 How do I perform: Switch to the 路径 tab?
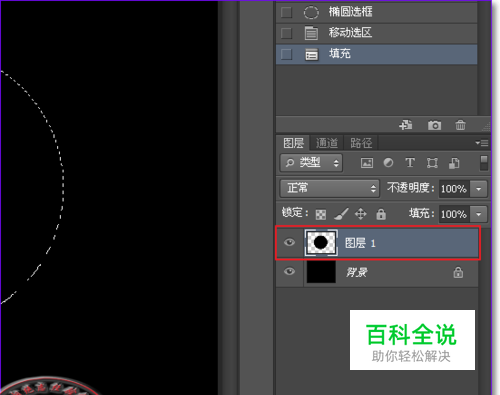[361, 143]
